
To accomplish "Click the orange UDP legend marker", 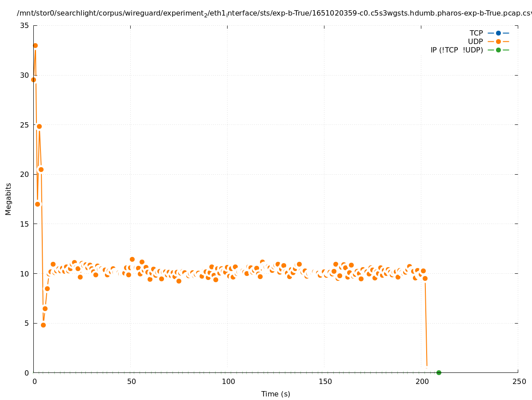I will [x=498, y=41].
